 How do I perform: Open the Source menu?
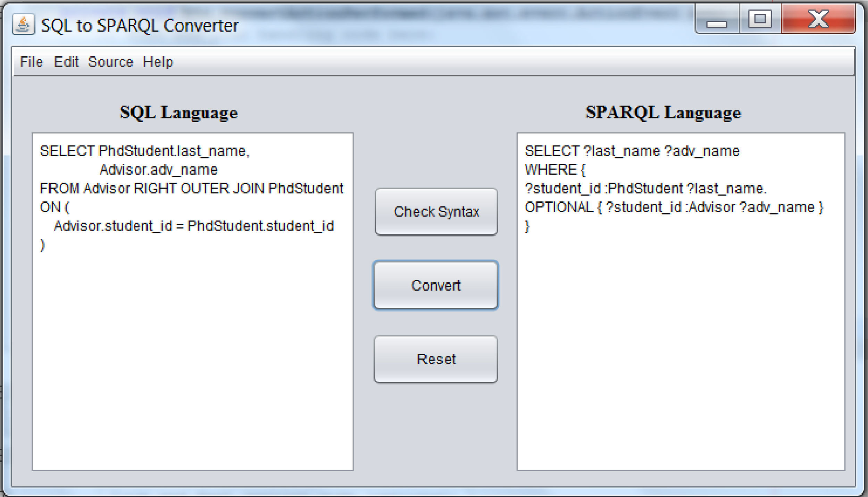(x=110, y=62)
